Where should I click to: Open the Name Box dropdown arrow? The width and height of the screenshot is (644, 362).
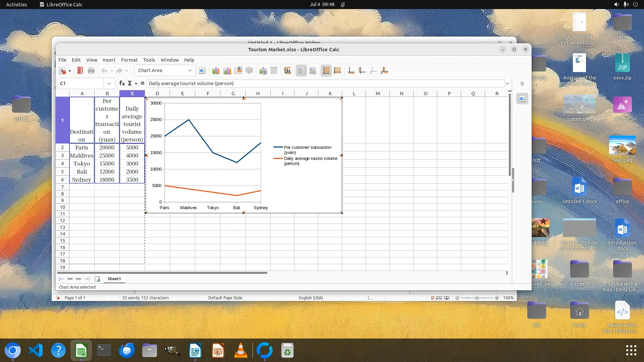[109, 83]
